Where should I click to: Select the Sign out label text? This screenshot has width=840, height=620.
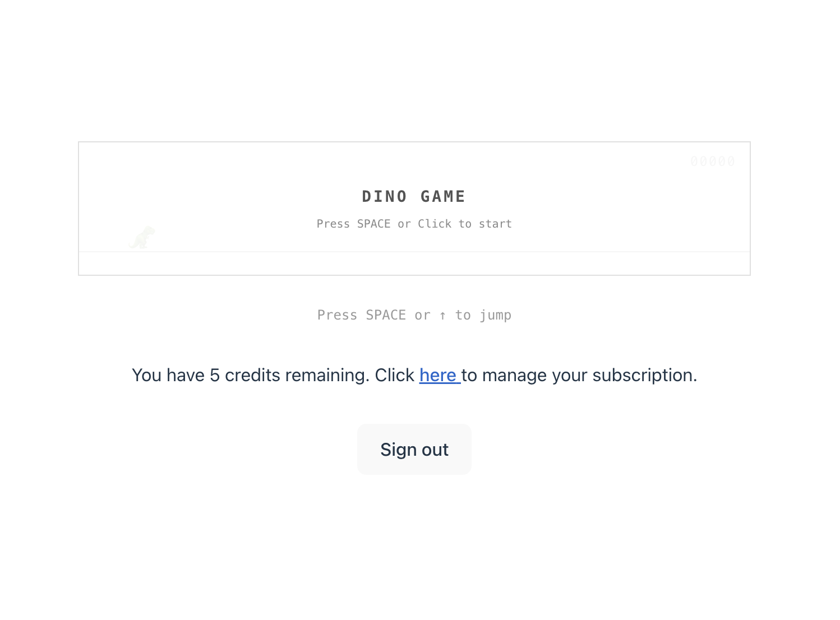click(414, 449)
